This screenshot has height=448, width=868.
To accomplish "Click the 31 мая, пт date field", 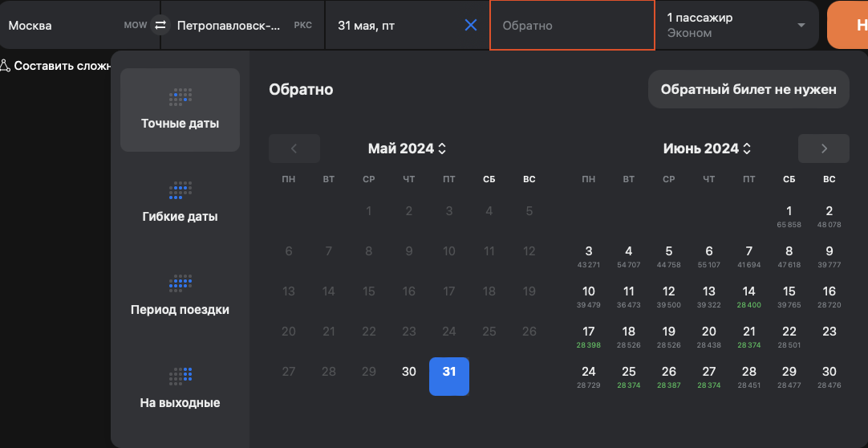I will (407, 26).
